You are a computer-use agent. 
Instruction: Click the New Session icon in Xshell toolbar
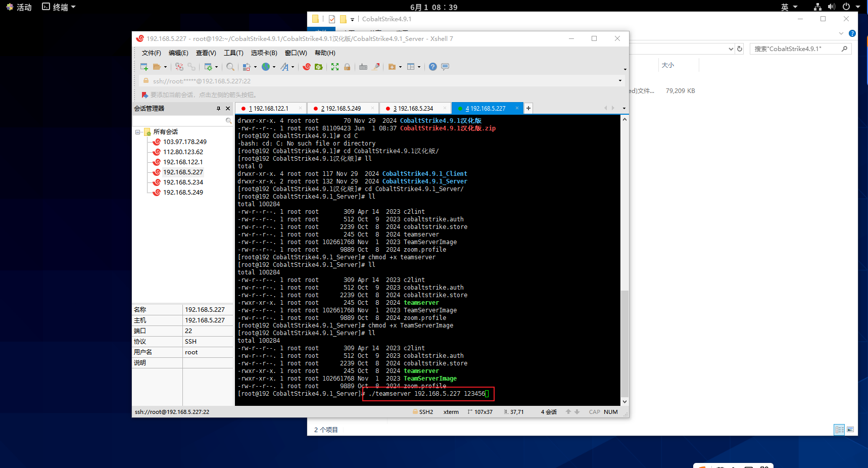coord(144,67)
